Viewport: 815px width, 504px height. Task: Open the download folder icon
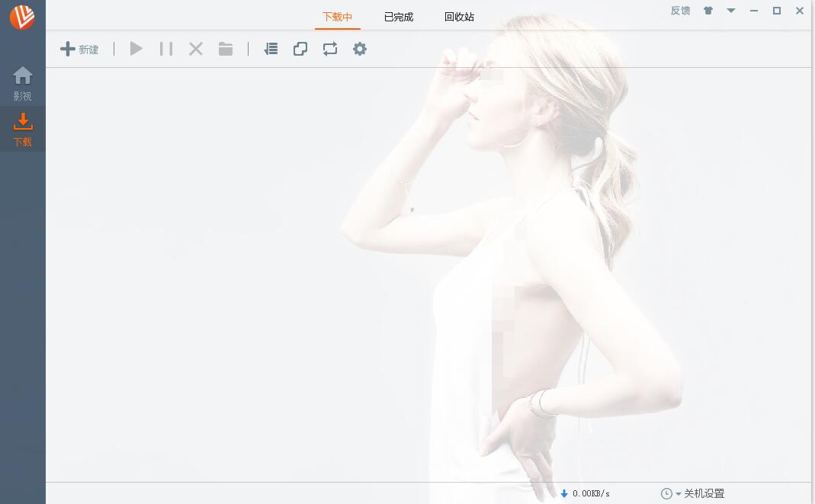tap(226, 50)
